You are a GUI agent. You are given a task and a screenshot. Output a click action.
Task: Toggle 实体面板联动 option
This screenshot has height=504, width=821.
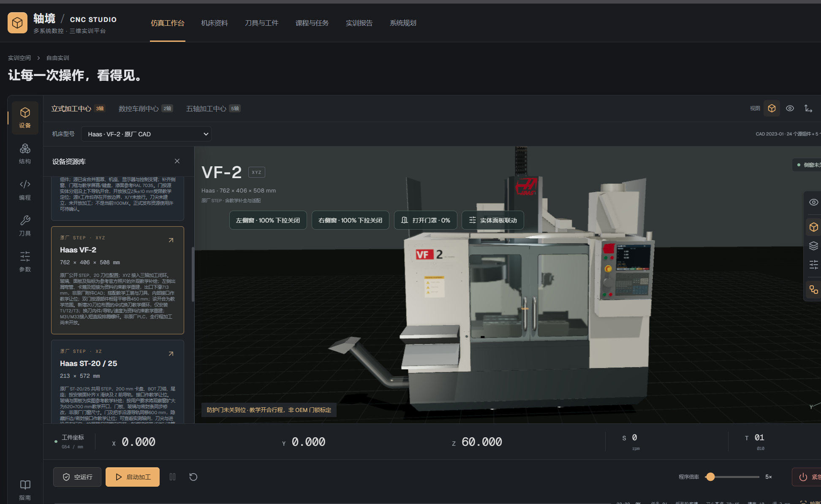pyautogui.click(x=493, y=220)
